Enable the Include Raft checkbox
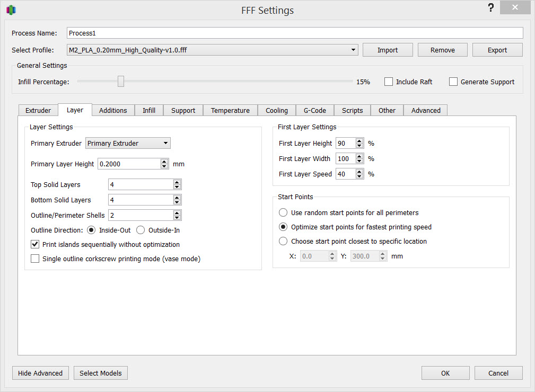 coord(389,82)
